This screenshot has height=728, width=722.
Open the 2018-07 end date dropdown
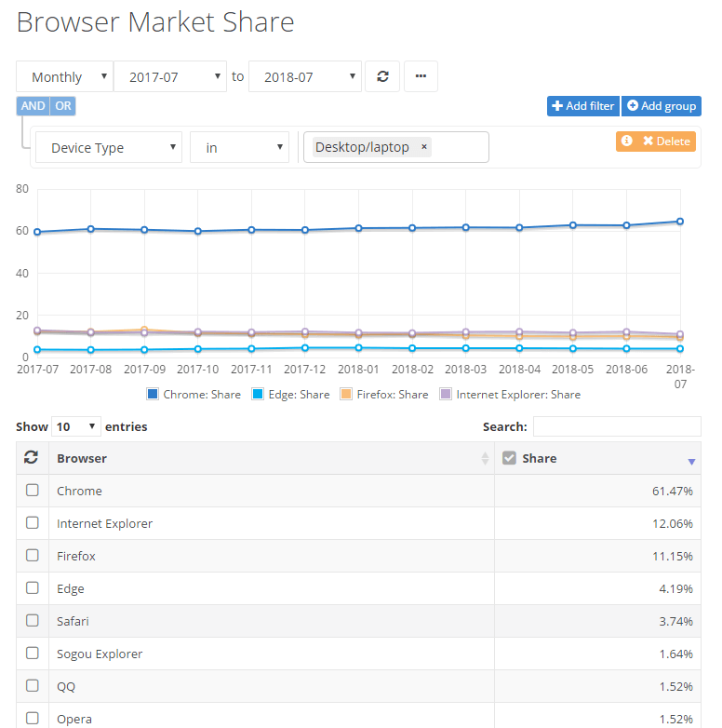(305, 76)
